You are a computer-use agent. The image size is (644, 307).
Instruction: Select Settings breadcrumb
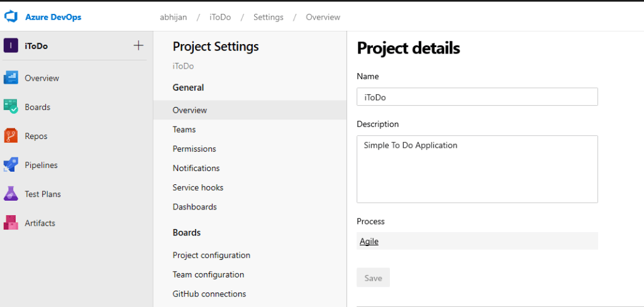[268, 17]
